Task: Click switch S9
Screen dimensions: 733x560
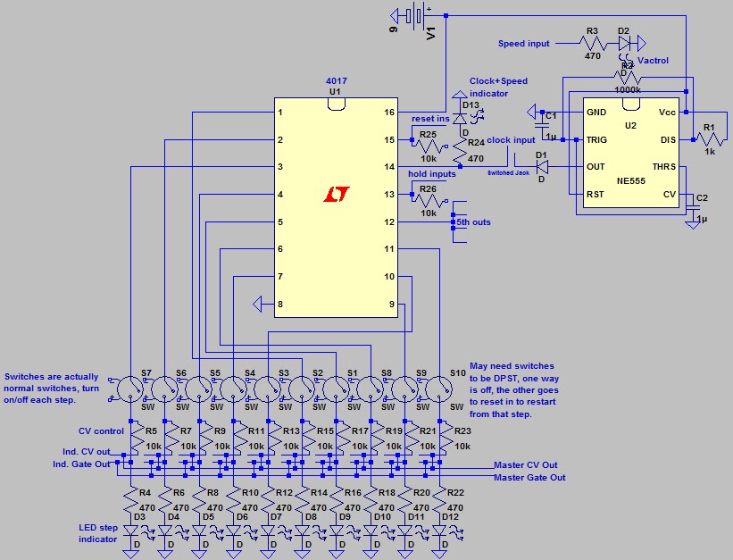Action: [404, 389]
